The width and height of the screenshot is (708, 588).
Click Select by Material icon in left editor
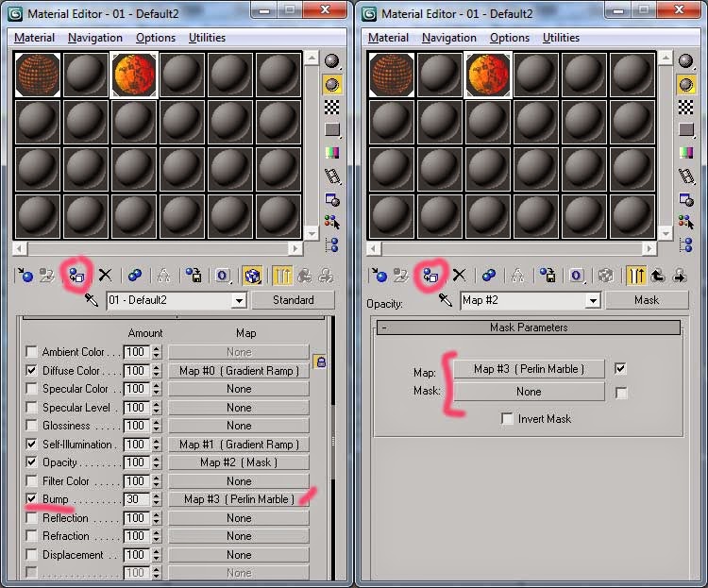332,222
